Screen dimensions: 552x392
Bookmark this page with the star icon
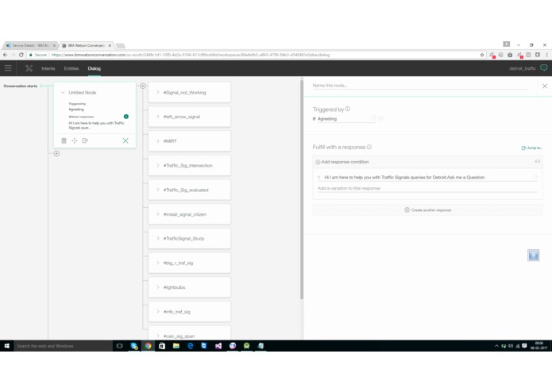point(482,55)
